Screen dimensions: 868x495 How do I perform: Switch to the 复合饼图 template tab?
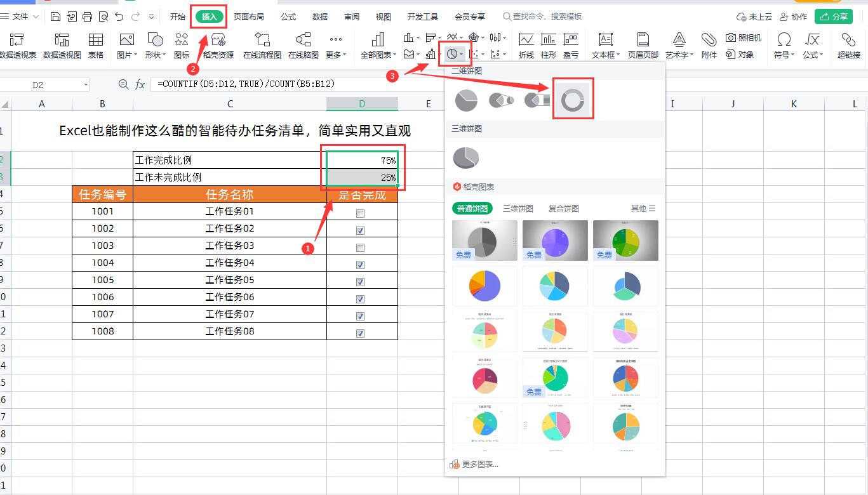563,208
